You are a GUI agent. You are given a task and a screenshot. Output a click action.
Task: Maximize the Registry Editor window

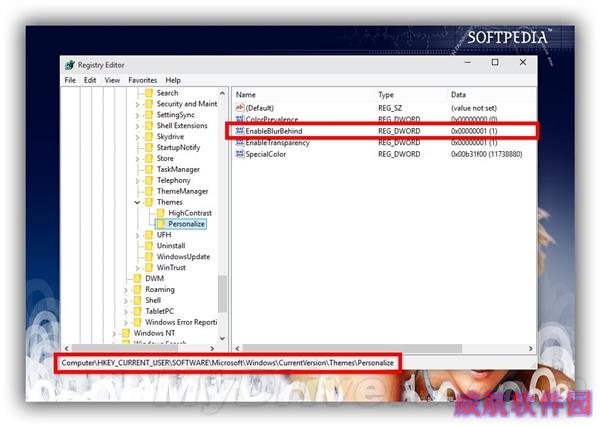(x=495, y=62)
